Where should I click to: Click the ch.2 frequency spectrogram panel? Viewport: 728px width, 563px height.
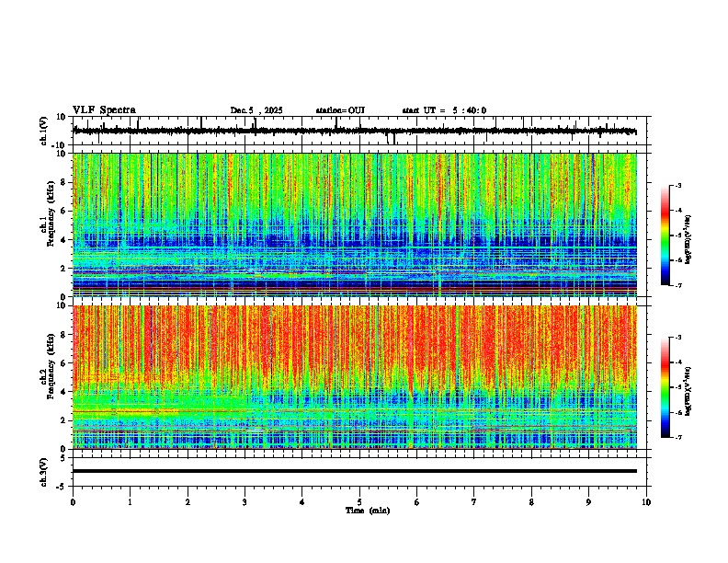click(x=361, y=377)
